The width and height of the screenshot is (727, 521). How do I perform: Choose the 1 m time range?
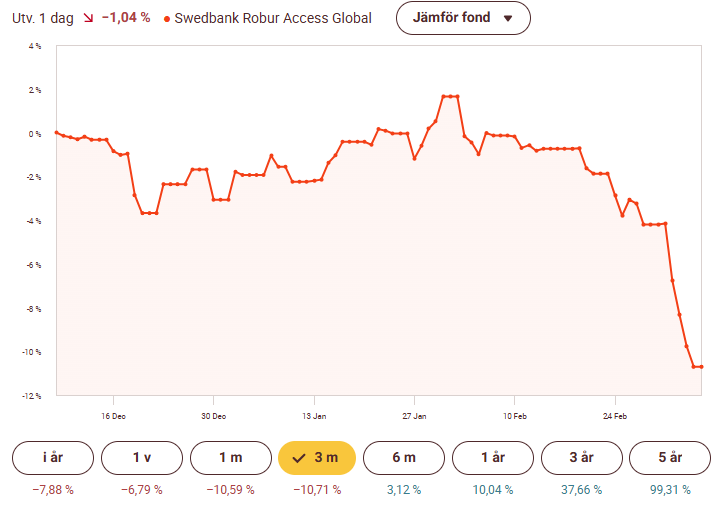click(231, 457)
